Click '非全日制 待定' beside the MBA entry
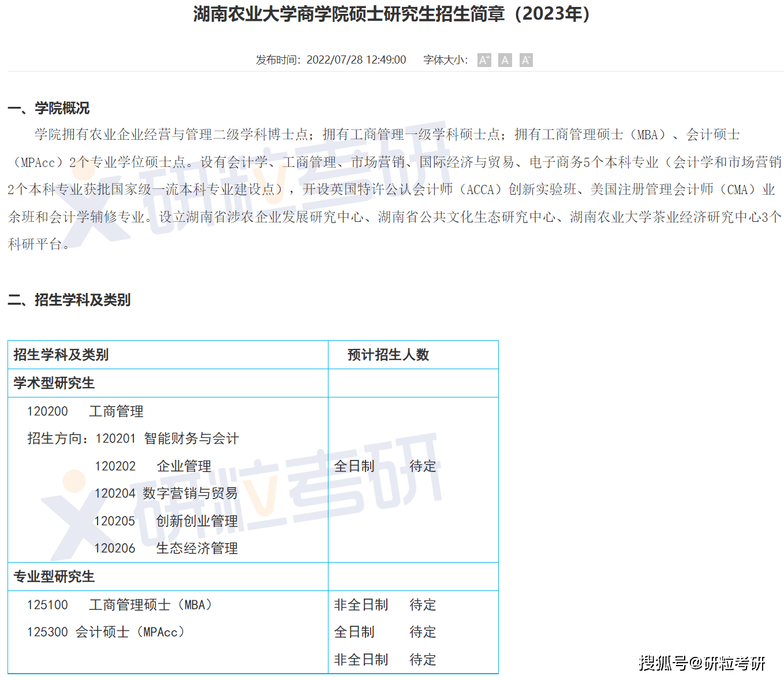The image size is (784, 680). pyautogui.click(x=385, y=605)
